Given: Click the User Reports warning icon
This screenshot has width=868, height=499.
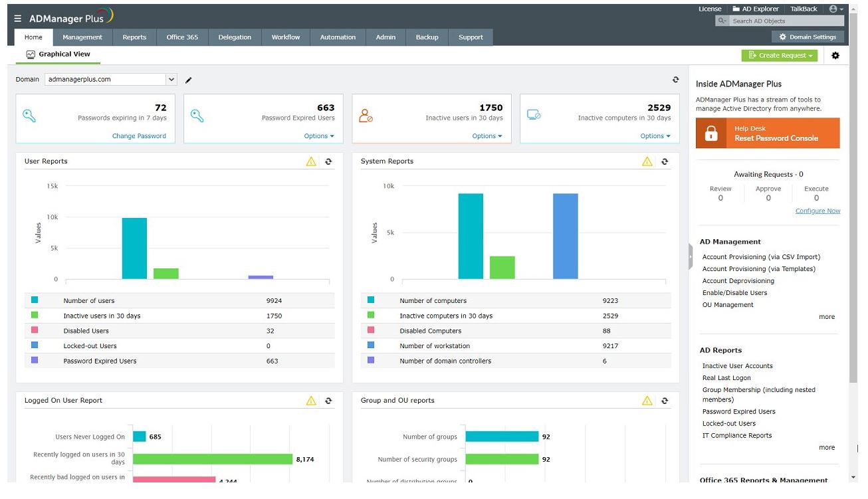Looking at the screenshot, I should coord(311,161).
